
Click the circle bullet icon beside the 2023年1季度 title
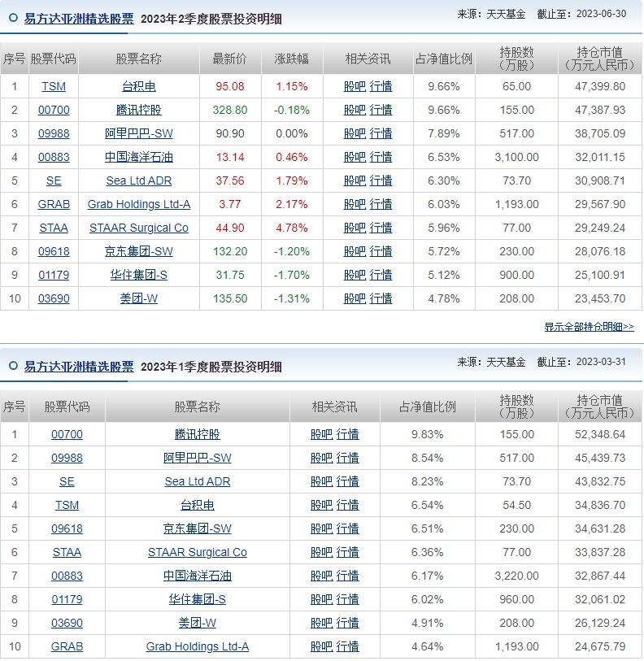pos(13,366)
